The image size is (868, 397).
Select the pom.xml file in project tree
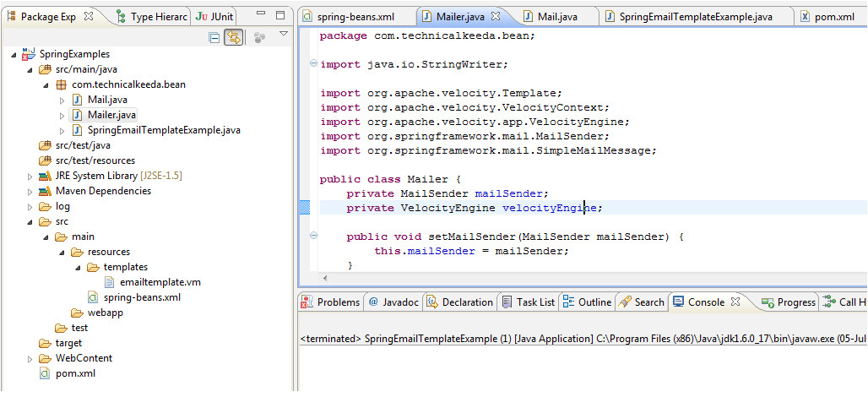[x=75, y=373]
